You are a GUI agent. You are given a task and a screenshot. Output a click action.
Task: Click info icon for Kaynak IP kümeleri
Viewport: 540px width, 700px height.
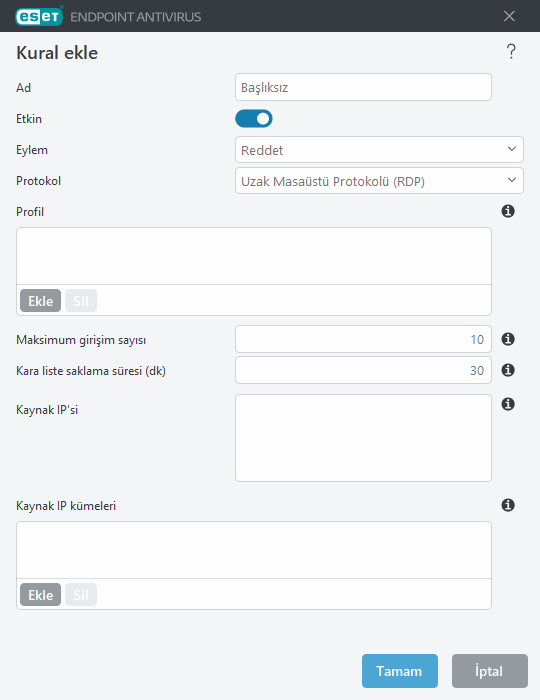pyautogui.click(x=508, y=505)
